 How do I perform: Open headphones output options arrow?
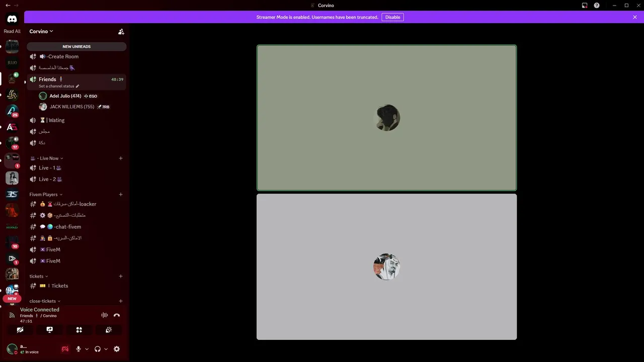[106, 349]
